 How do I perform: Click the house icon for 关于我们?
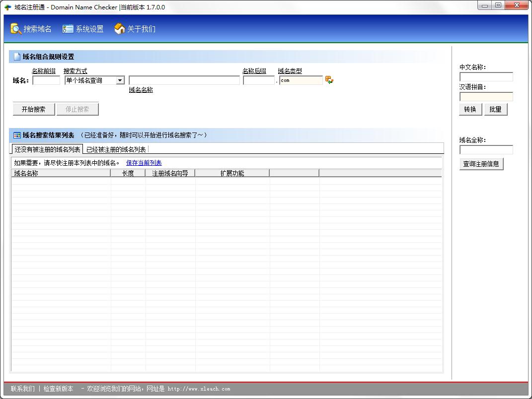pos(119,29)
